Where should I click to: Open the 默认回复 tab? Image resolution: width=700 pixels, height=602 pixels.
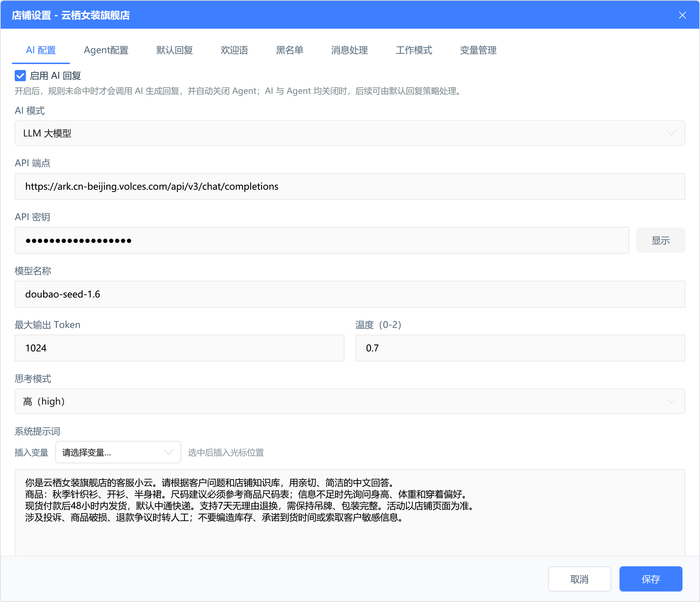coord(175,50)
